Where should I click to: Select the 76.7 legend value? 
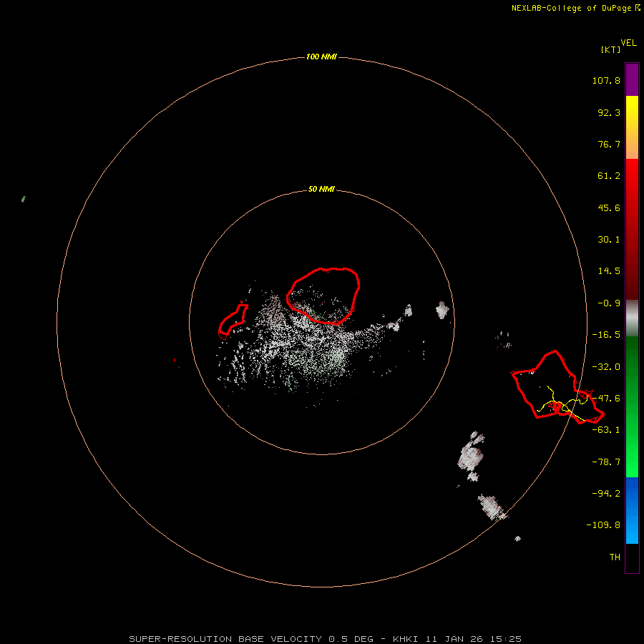coord(609,144)
